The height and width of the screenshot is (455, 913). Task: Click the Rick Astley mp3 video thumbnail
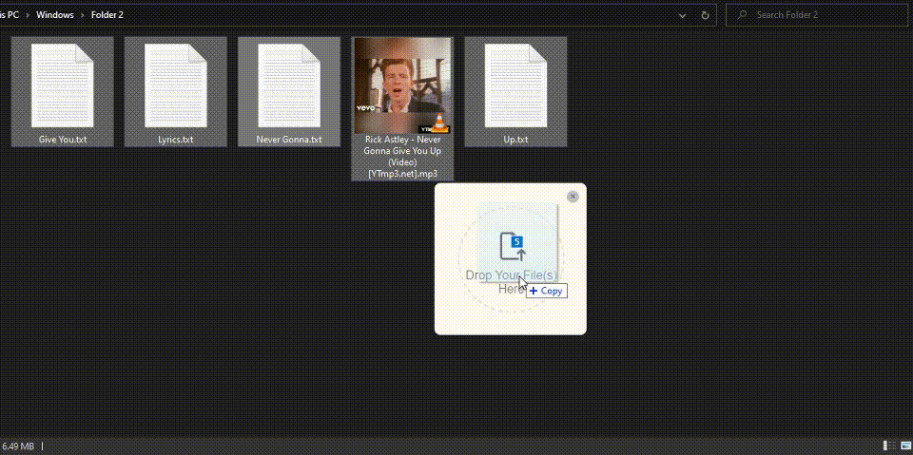coord(402,86)
